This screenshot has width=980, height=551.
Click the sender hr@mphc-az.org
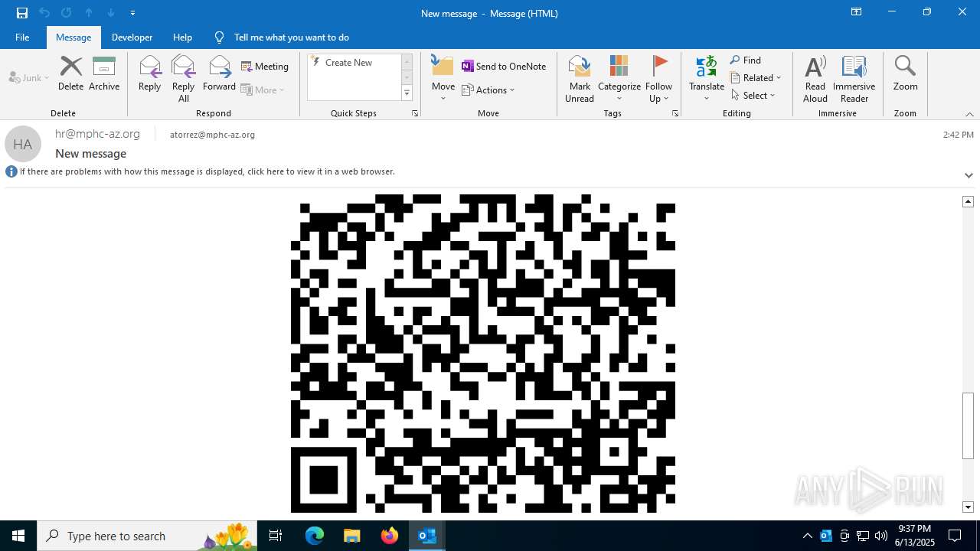tap(97, 134)
